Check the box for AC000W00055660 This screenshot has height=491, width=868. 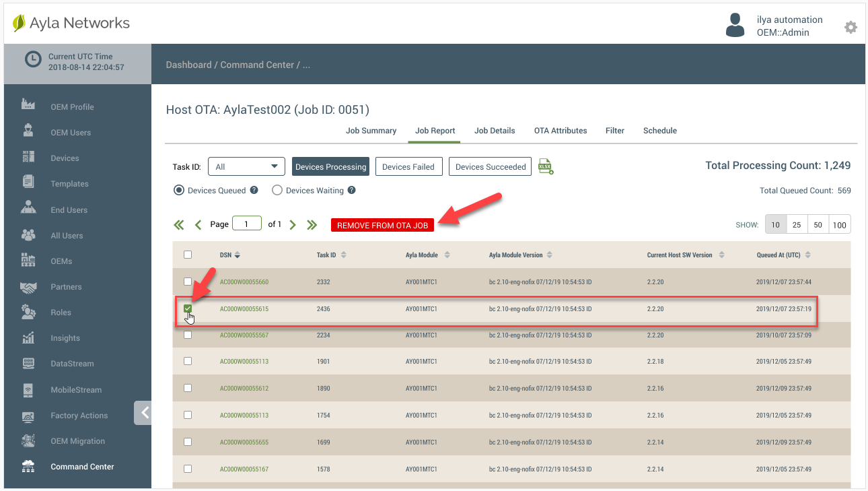(x=188, y=282)
